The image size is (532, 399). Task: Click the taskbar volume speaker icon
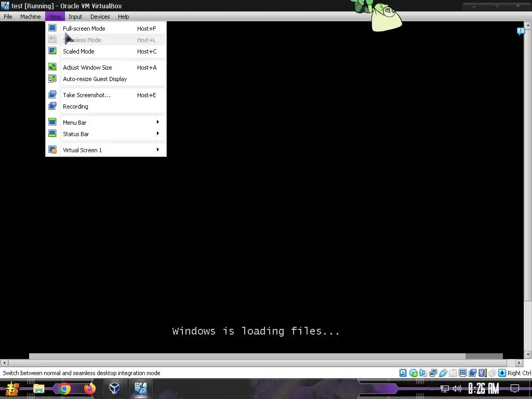coord(457,389)
